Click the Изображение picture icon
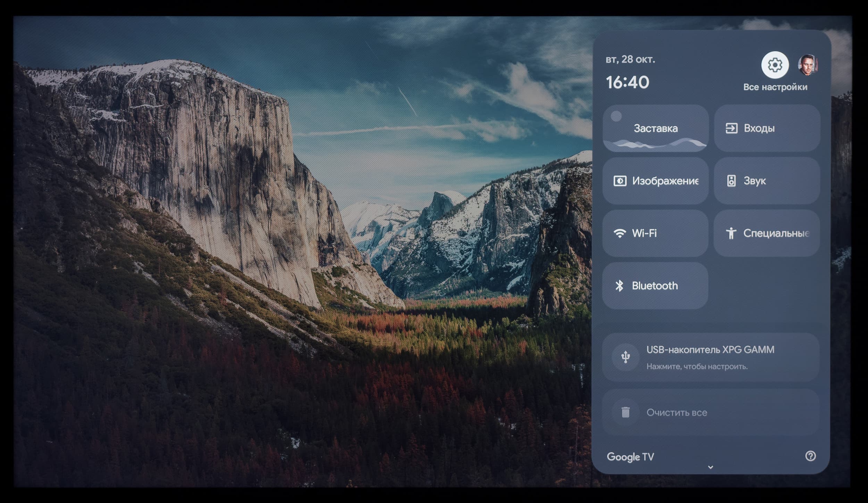The width and height of the screenshot is (868, 503). 620,181
